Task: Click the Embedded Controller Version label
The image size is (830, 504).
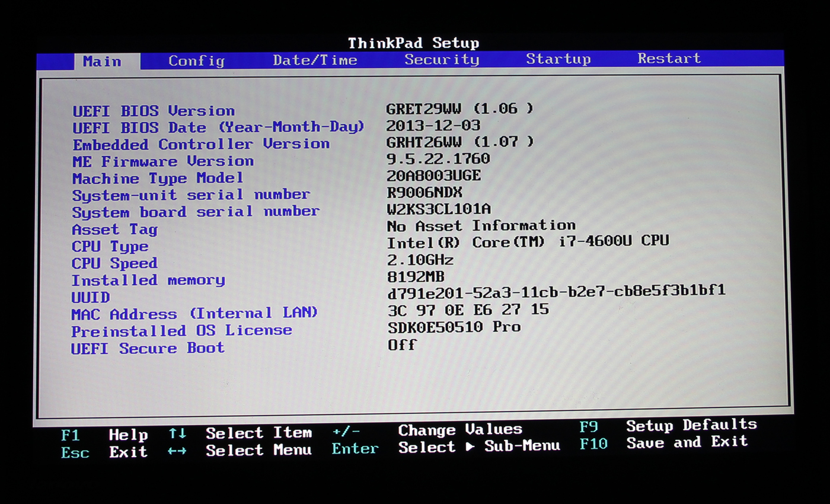Action: (201, 144)
